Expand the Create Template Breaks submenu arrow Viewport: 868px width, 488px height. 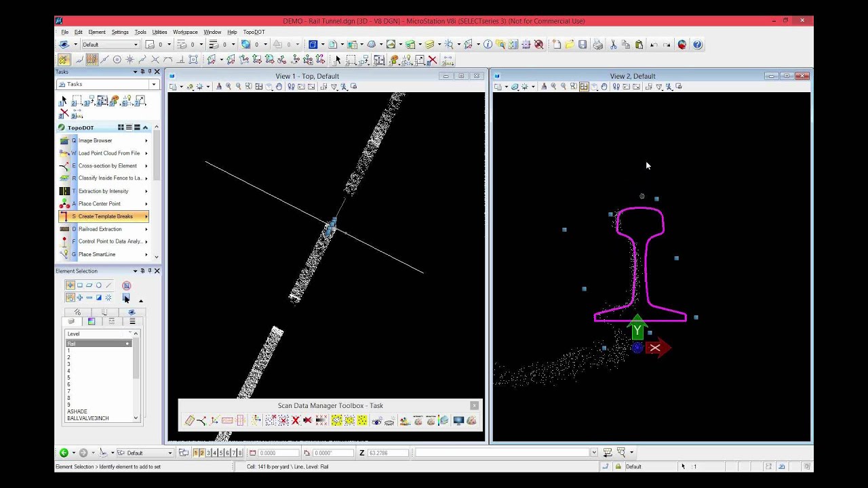coord(146,216)
